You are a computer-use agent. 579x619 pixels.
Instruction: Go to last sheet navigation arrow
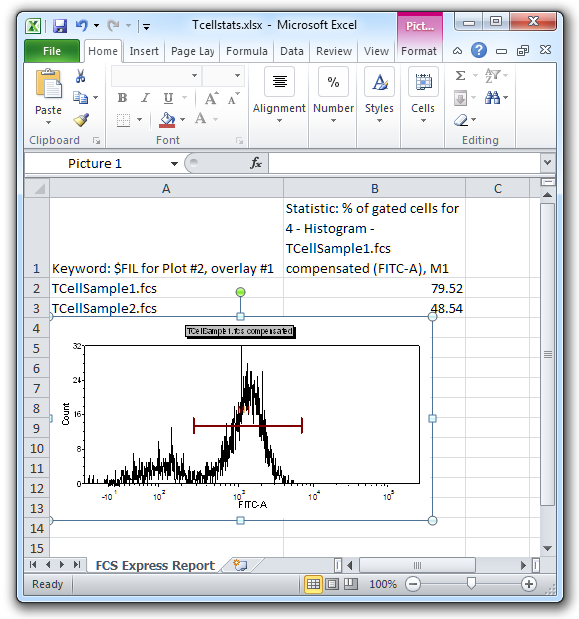pos(77,565)
